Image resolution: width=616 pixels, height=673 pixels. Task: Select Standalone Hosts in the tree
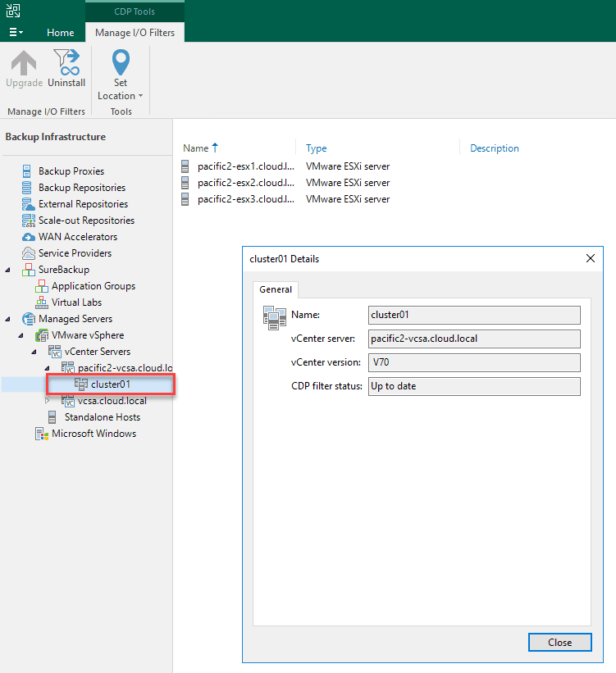(x=103, y=417)
